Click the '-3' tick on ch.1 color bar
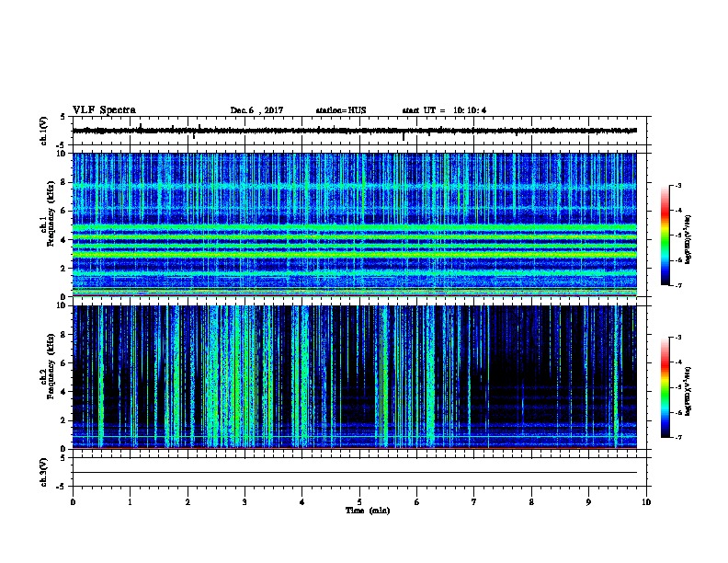 point(678,185)
